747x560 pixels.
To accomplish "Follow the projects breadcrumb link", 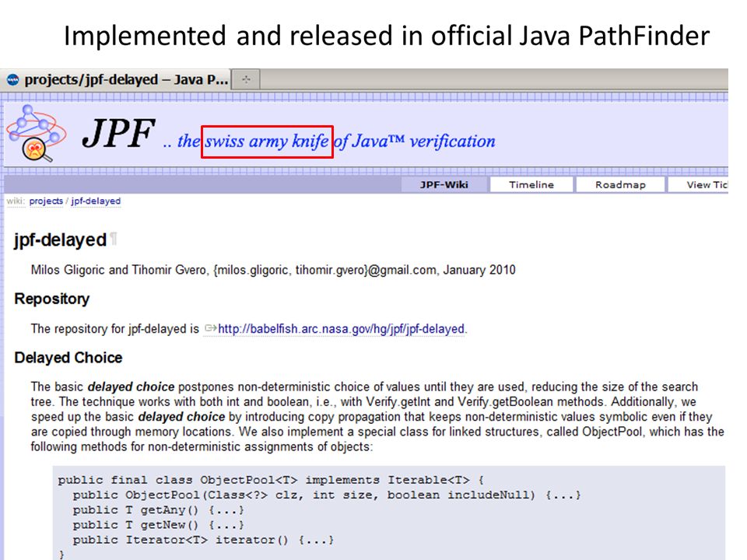I will pyautogui.click(x=46, y=201).
